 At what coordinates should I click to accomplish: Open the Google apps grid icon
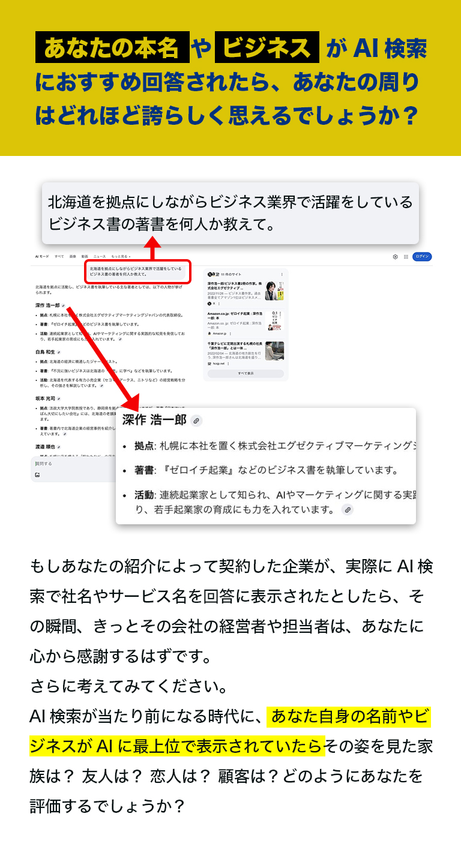coord(406,256)
